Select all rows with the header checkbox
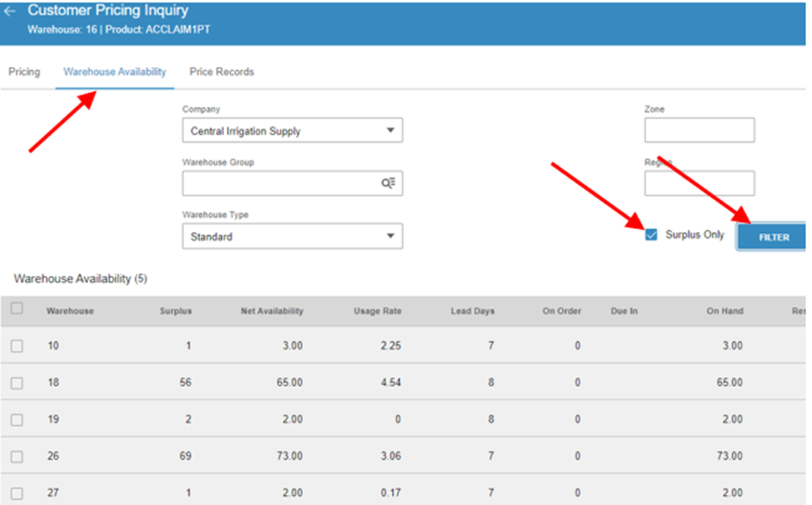Screen dimensions: 812x505 coord(17,309)
